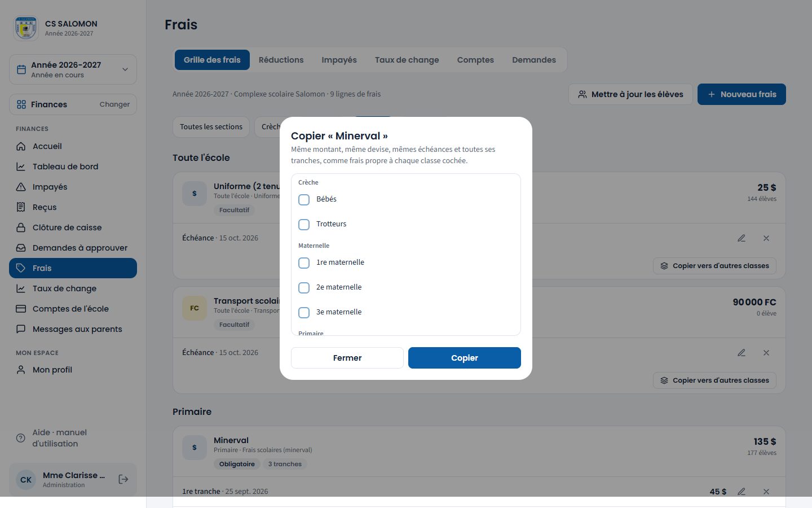Click the Clôture de caisse lock icon
This screenshot has width=812, height=508.
point(21,227)
